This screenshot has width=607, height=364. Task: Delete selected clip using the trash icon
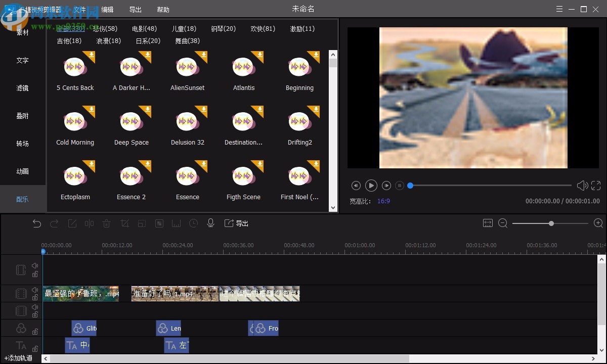pos(106,223)
